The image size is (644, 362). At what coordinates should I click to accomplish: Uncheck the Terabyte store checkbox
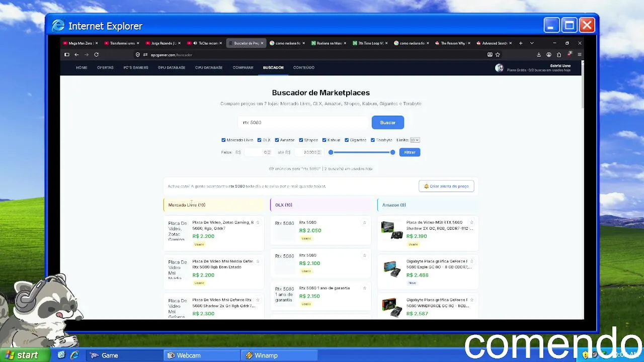tap(373, 140)
